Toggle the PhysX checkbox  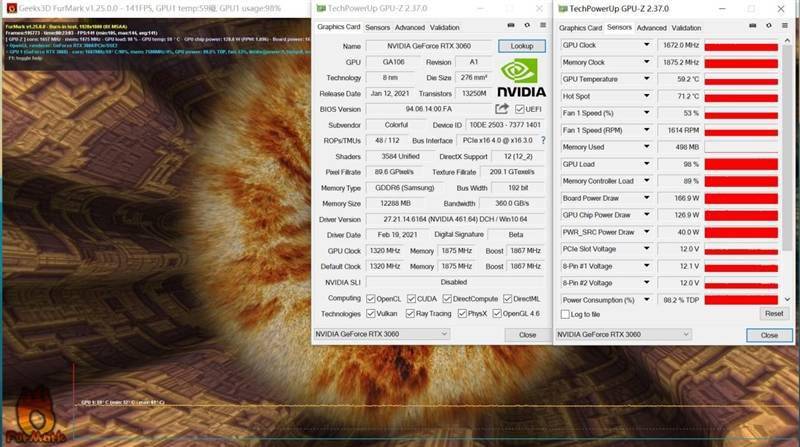coord(462,313)
